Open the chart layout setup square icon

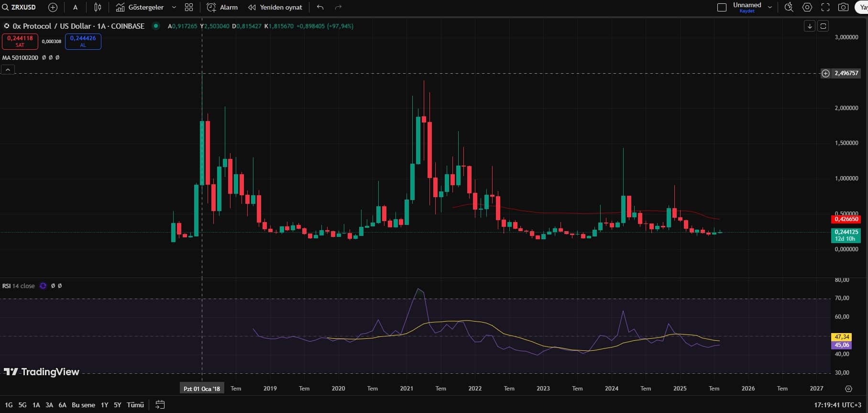[722, 7]
